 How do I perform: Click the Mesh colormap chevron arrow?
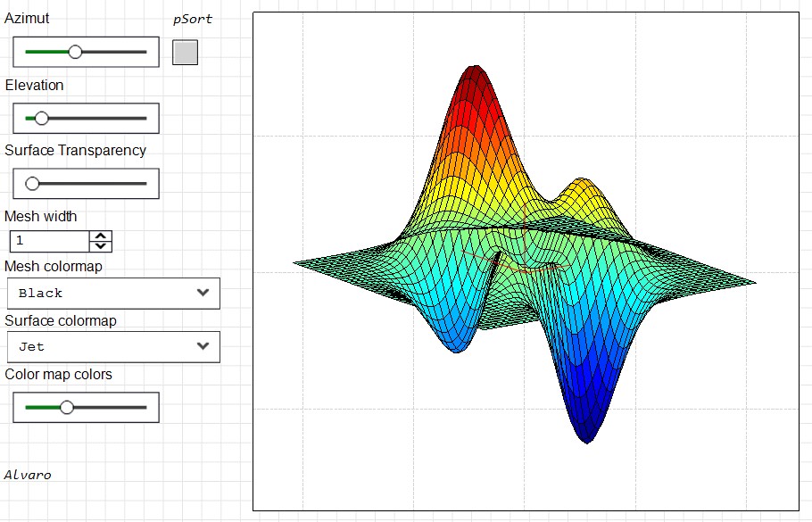coord(203,293)
